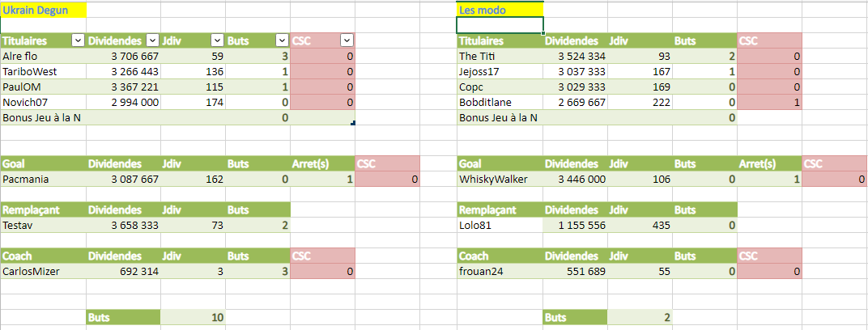Open the Dividendes filter arrow in Ukrain Degun table
This screenshot has width=868, height=330.
point(152,40)
